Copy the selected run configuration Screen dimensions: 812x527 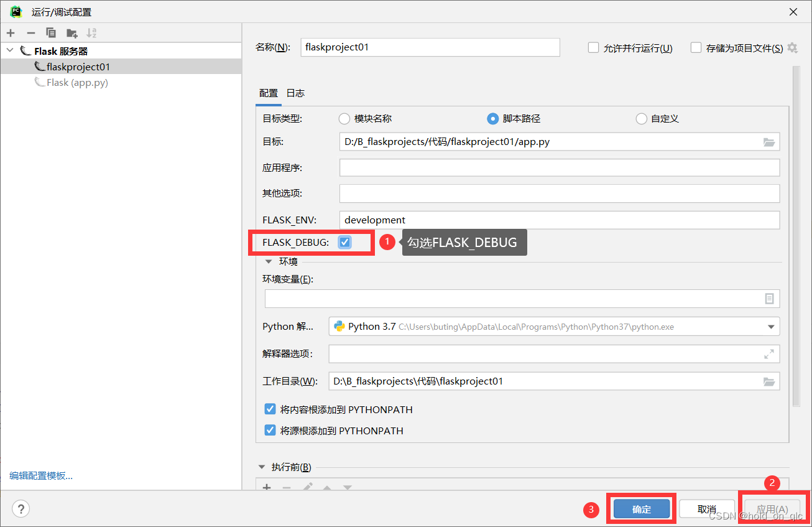click(51, 33)
